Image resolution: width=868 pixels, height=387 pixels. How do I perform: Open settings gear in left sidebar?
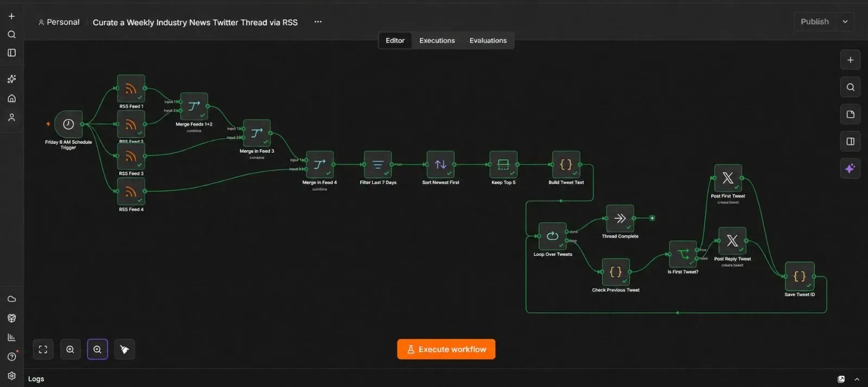pos(11,376)
